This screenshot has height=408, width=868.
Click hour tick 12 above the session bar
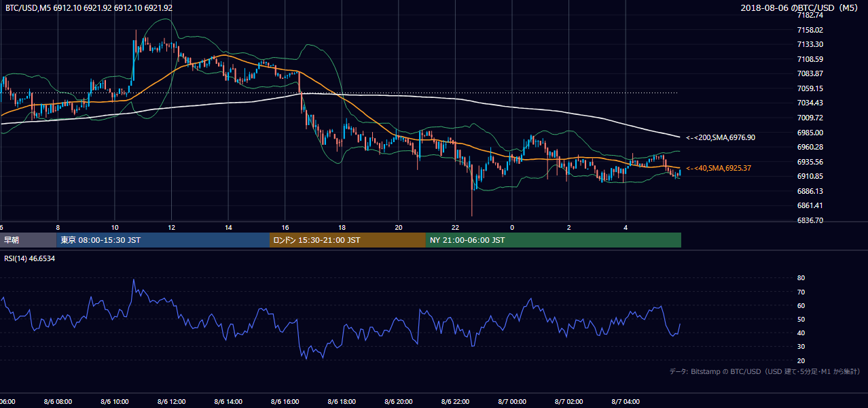pos(171,227)
